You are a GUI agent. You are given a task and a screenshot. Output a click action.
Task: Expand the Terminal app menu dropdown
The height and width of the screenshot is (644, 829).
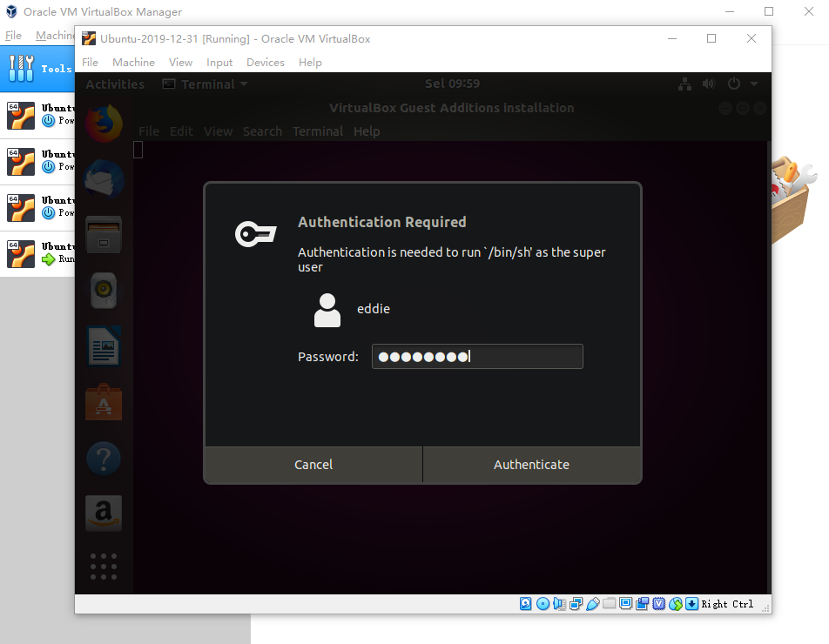click(206, 84)
